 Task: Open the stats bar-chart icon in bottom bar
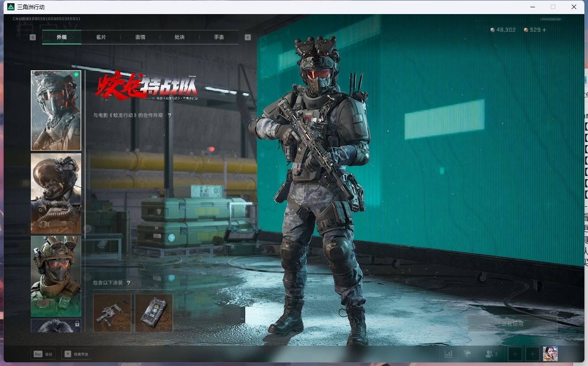(x=448, y=354)
